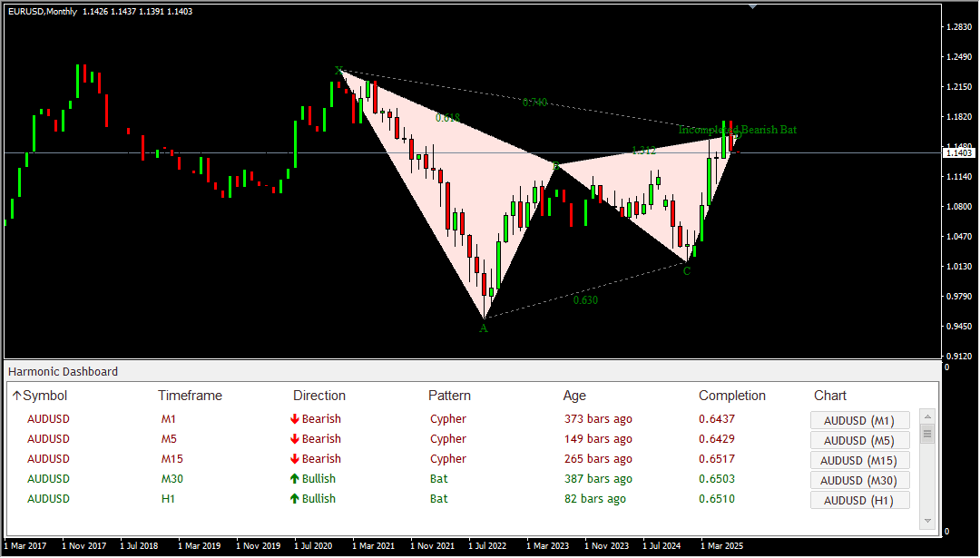Sort the table by the Completion header
The image size is (980, 558).
(x=730, y=396)
